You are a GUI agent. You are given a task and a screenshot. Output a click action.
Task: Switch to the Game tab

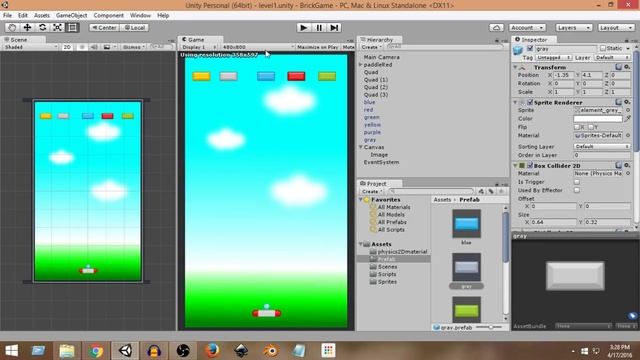[196, 40]
